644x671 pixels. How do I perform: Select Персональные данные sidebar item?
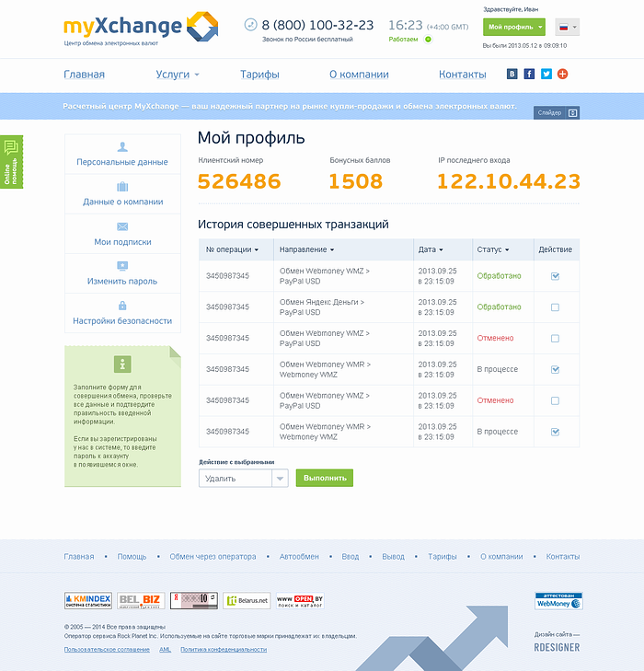(x=122, y=155)
